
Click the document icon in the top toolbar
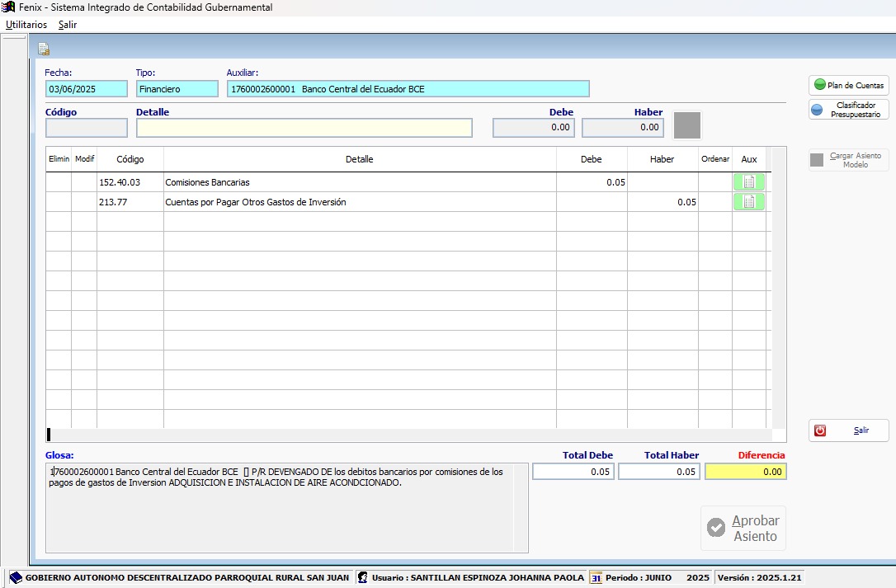[x=44, y=49]
